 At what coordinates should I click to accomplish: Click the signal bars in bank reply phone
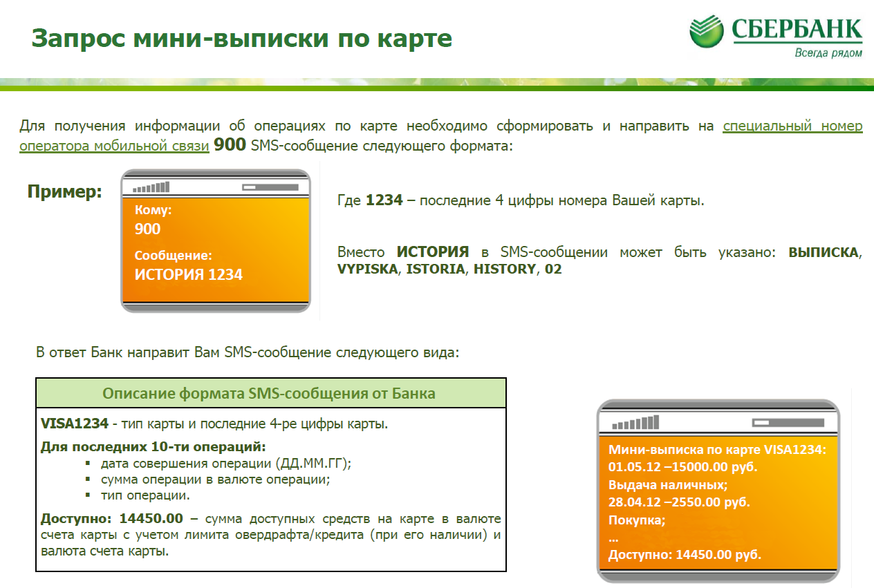point(635,423)
